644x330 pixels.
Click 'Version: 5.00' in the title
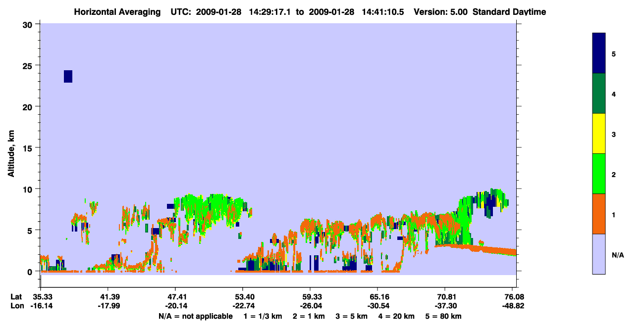[x=441, y=12]
